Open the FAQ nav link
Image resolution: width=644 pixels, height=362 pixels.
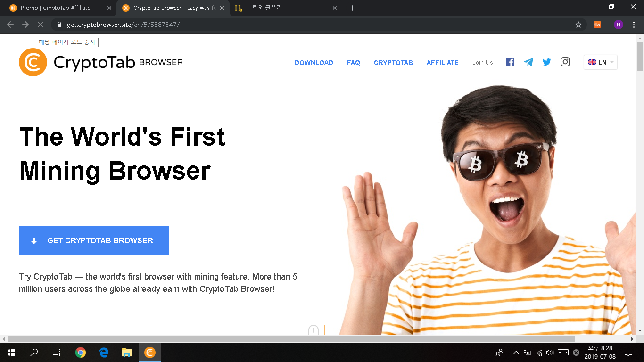point(354,63)
